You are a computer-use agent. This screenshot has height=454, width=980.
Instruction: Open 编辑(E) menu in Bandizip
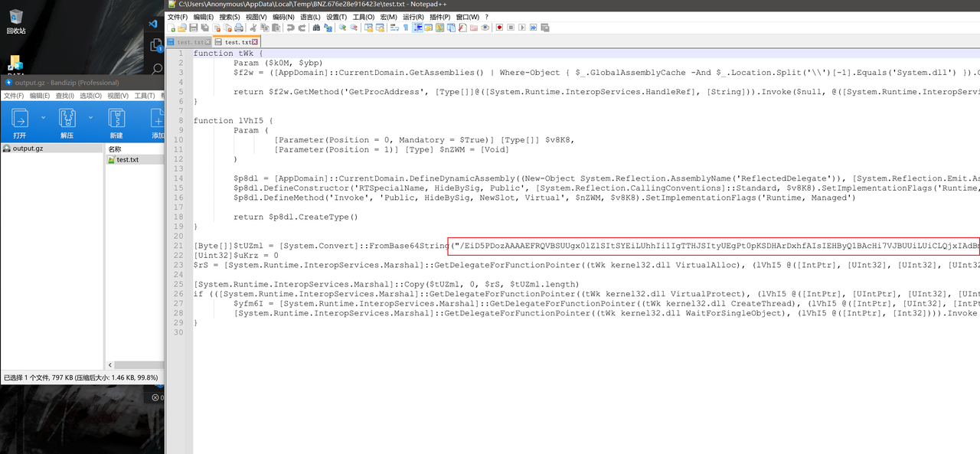point(40,96)
